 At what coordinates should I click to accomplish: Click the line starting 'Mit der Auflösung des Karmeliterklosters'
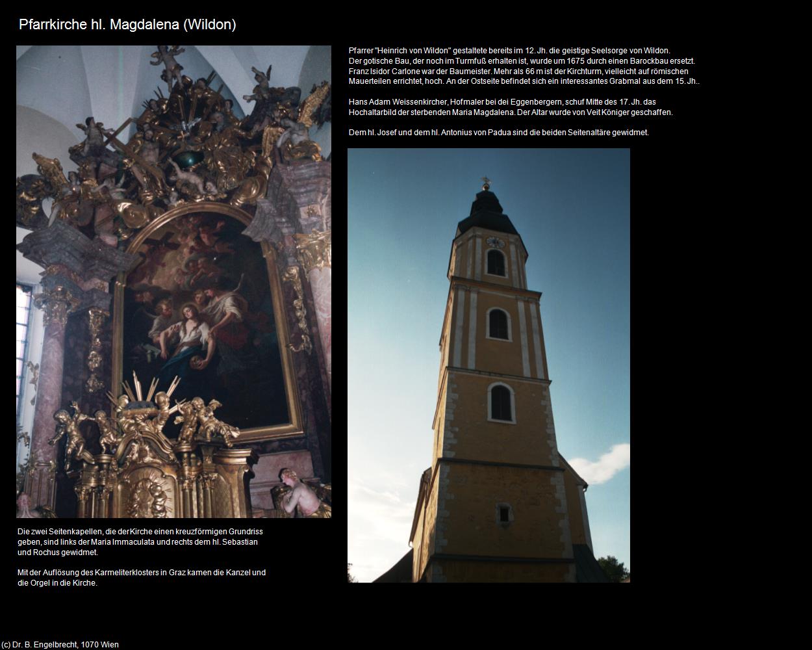(142, 573)
